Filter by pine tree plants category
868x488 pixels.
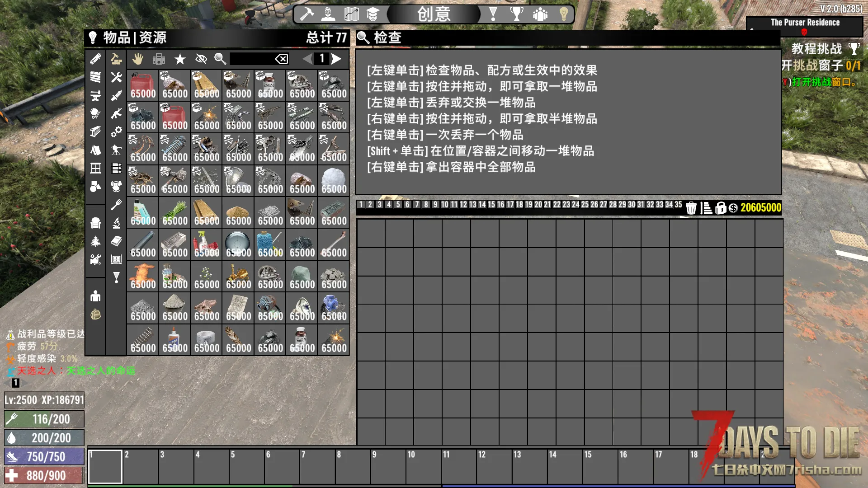click(95, 241)
